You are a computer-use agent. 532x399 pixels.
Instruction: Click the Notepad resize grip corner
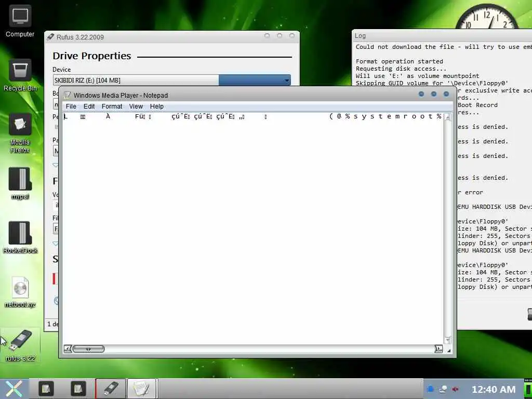coord(448,350)
